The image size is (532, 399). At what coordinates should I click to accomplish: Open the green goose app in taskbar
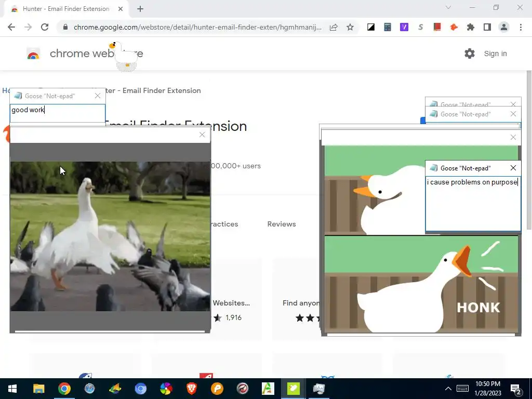coord(294,389)
